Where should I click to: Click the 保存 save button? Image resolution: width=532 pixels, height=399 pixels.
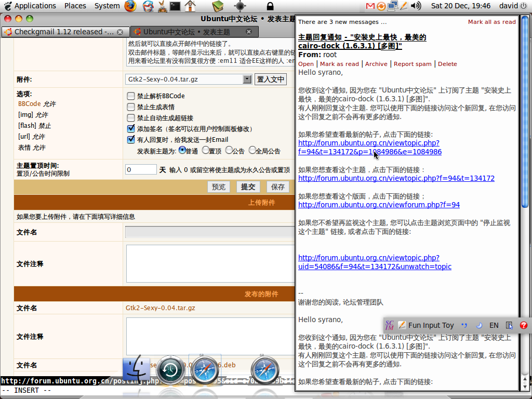coord(278,187)
